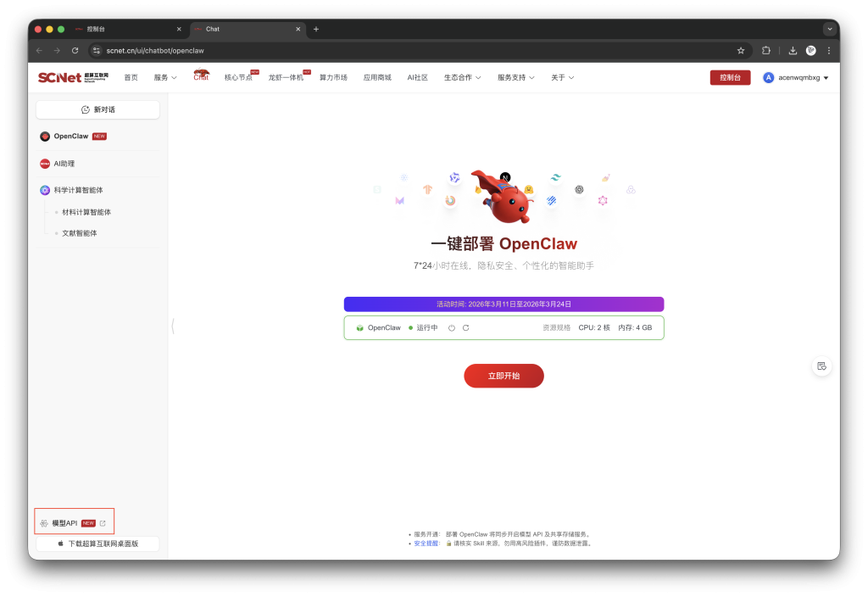Click the purple 活动时间 progress banner

(504, 304)
